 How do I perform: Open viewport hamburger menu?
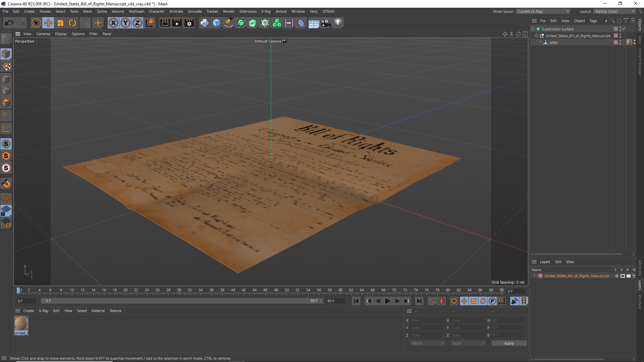tap(18, 34)
